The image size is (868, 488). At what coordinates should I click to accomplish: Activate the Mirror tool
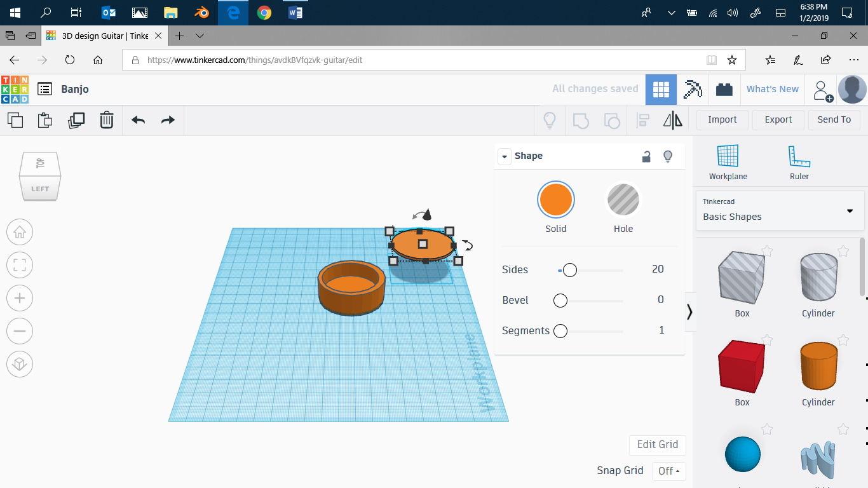click(x=673, y=120)
